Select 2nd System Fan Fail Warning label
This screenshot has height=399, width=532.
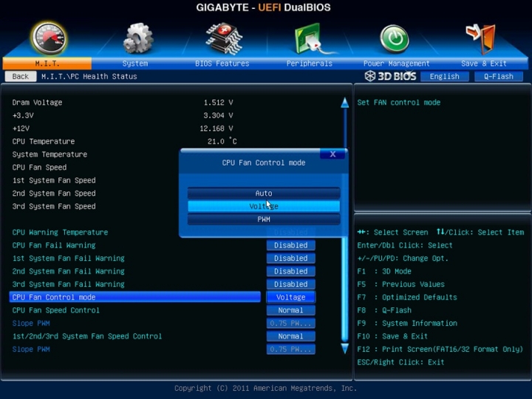[x=68, y=271]
